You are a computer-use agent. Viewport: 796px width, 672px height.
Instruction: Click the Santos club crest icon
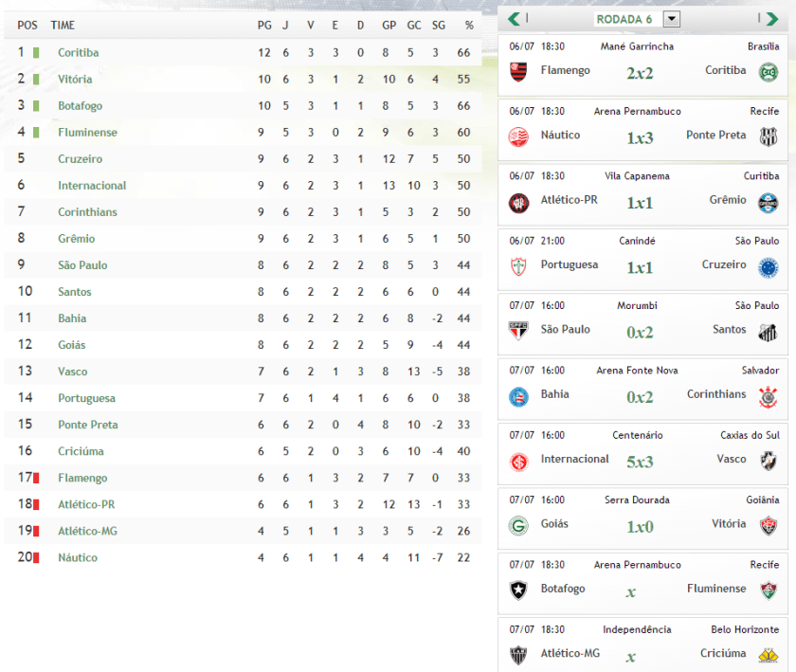768,331
